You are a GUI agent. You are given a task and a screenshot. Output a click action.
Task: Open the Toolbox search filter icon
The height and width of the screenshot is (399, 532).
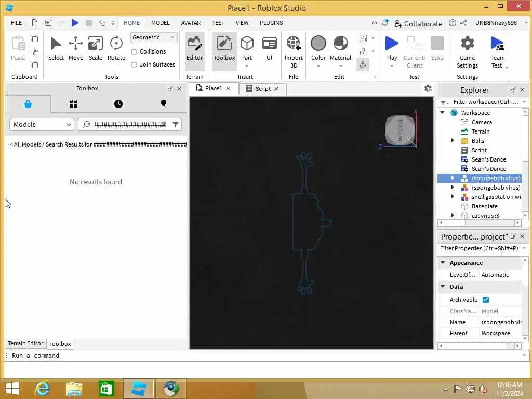pos(176,125)
